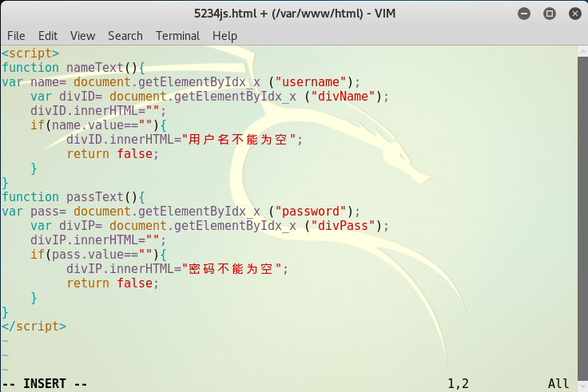Viewport: 588px width, 392px height.
Task: Click the divIP.innerHTML="" line
Action: pyautogui.click(x=98, y=240)
